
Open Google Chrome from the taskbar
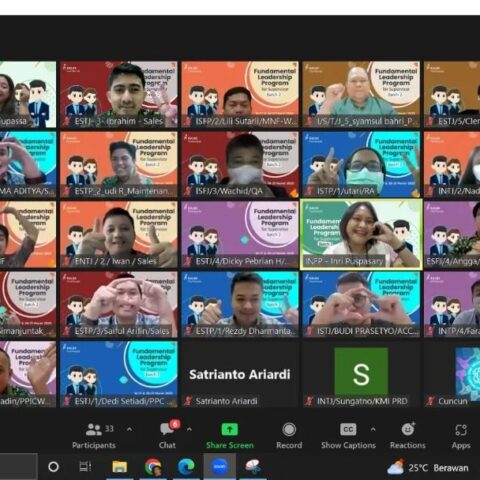pyautogui.click(x=153, y=467)
